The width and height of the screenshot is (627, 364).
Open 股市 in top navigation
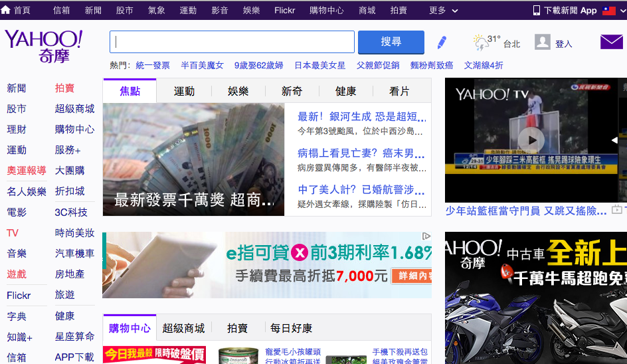click(x=124, y=11)
